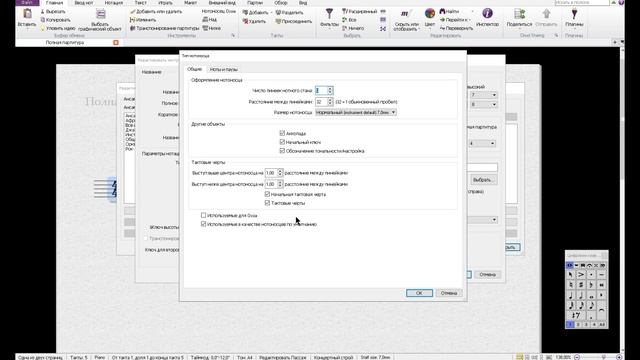Image resolution: width=640 pixels, height=360 pixels.
Task: Select the natural sign on keypad
Action: pos(571,285)
